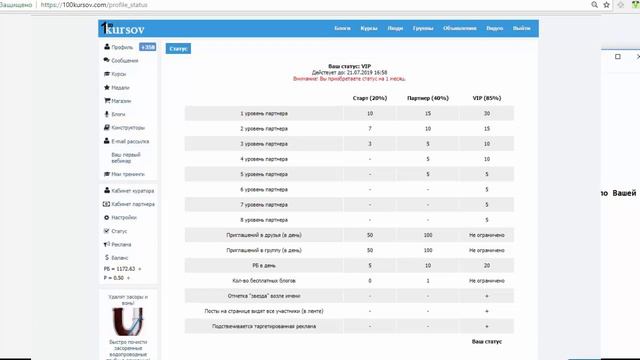Select the blue Статус tab
640x360 pixels.
click(x=178, y=49)
